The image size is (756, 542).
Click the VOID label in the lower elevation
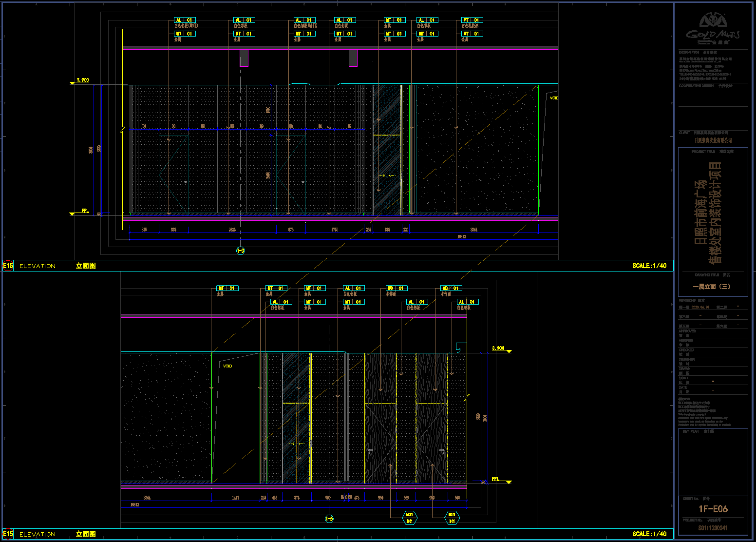coord(227,366)
